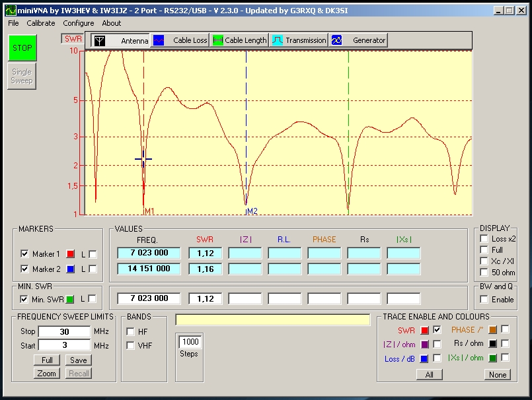Open the Configure menu
Image resolution: width=532 pixels, height=400 pixels.
pyautogui.click(x=79, y=23)
